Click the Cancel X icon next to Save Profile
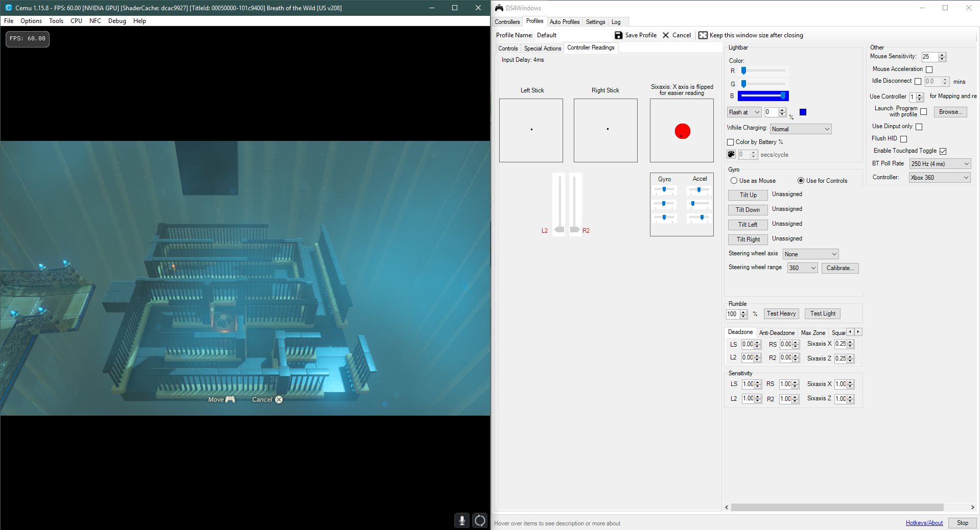 [666, 35]
